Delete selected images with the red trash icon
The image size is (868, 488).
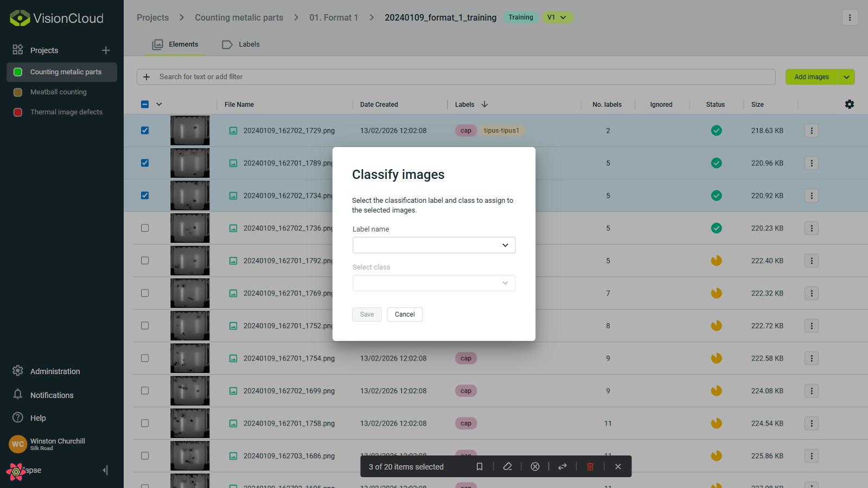tap(590, 466)
